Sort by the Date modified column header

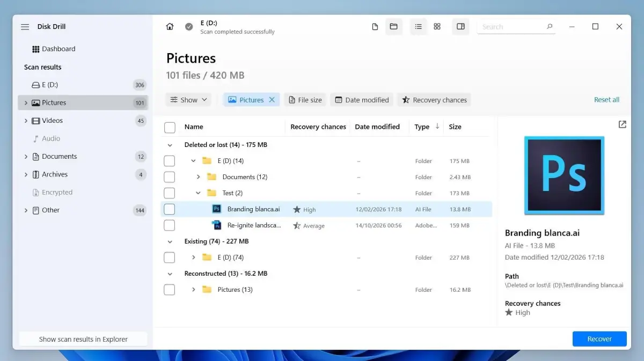pyautogui.click(x=377, y=127)
